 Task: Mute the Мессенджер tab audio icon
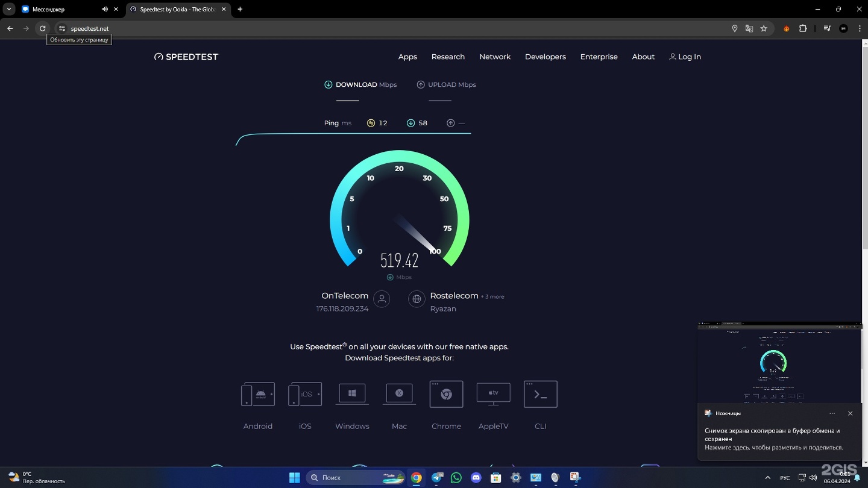point(105,10)
